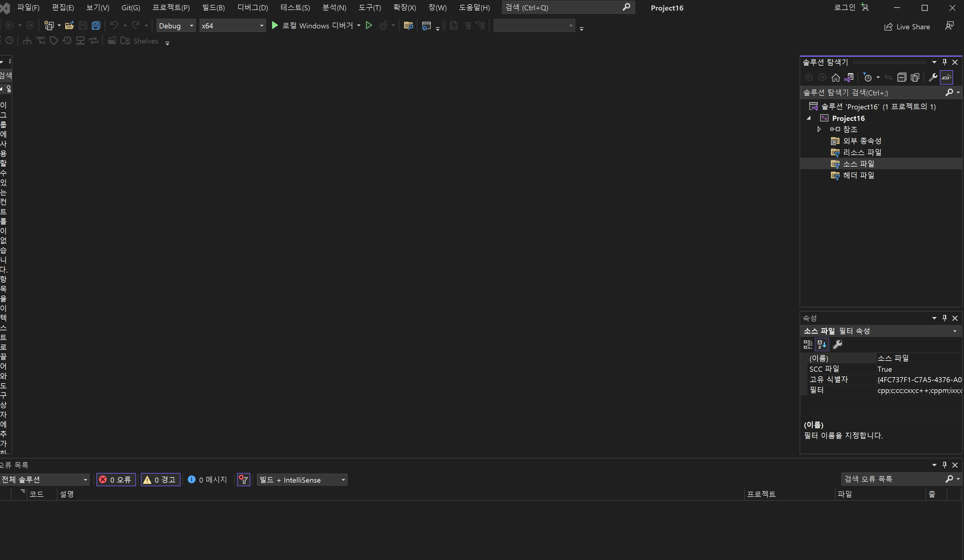Viewport: 964px width, 560px height.
Task: Open the x64 platform dropdown
Action: click(232, 26)
